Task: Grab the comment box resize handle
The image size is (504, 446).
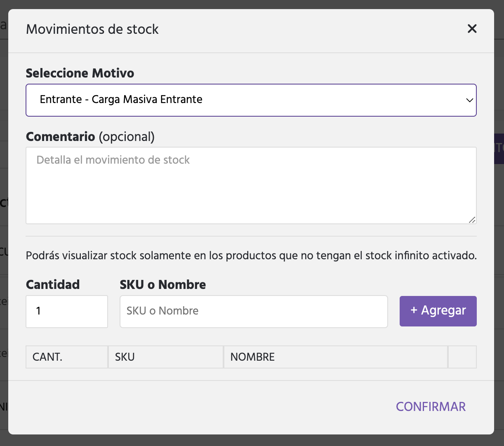Action: (x=472, y=220)
